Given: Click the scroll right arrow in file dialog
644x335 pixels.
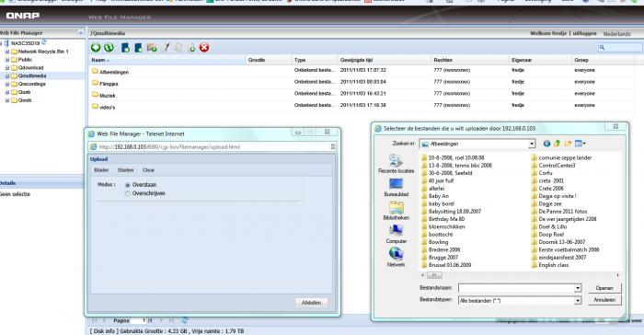Looking at the screenshot, I should [x=617, y=275].
